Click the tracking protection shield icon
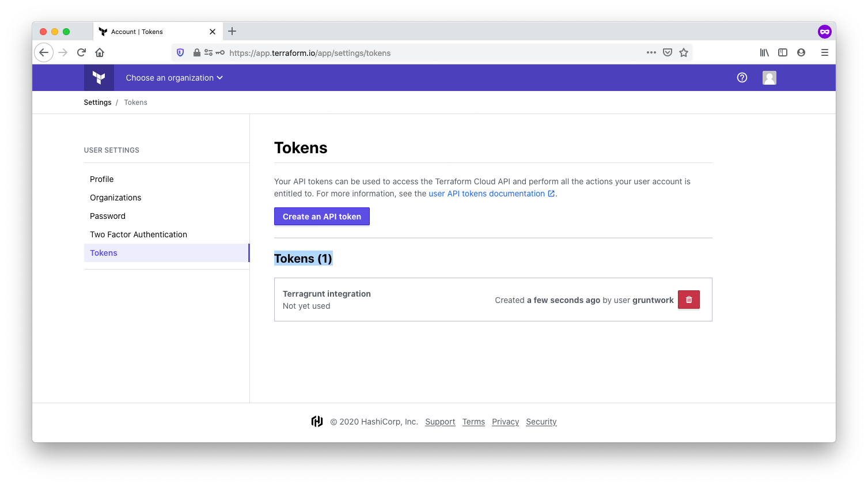 click(x=180, y=52)
